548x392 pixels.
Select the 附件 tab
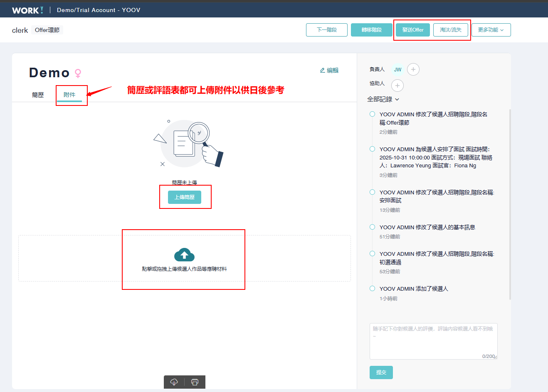(69, 95)
